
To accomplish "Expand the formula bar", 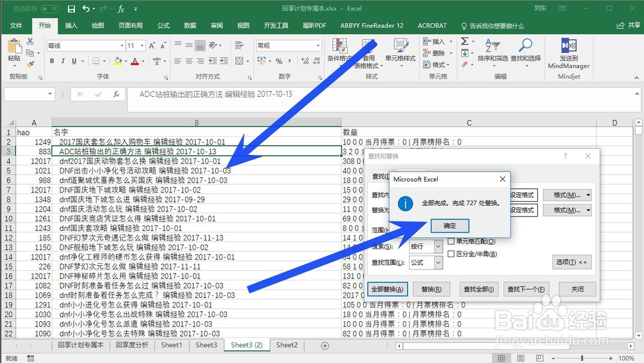I will 637,93.
